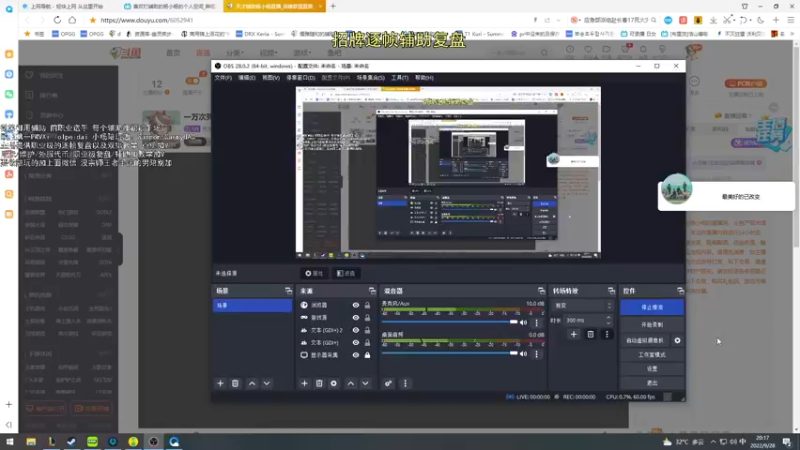Pop out the Scenes dock panel
This screenshot has height=450, width=800.
tap(288, 291)
